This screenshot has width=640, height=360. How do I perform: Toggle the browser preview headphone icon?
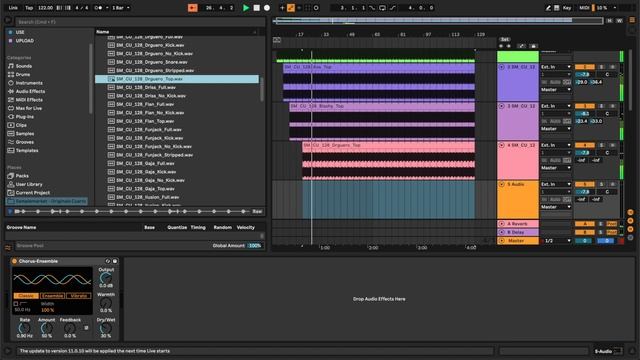[x=10, y=211]
